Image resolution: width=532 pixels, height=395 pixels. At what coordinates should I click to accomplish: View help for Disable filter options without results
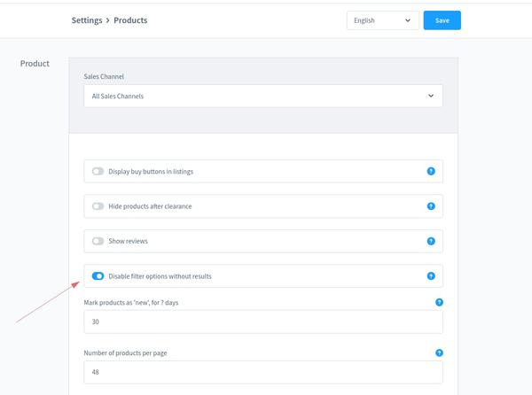pyautogui.click(x=431, y=276)
